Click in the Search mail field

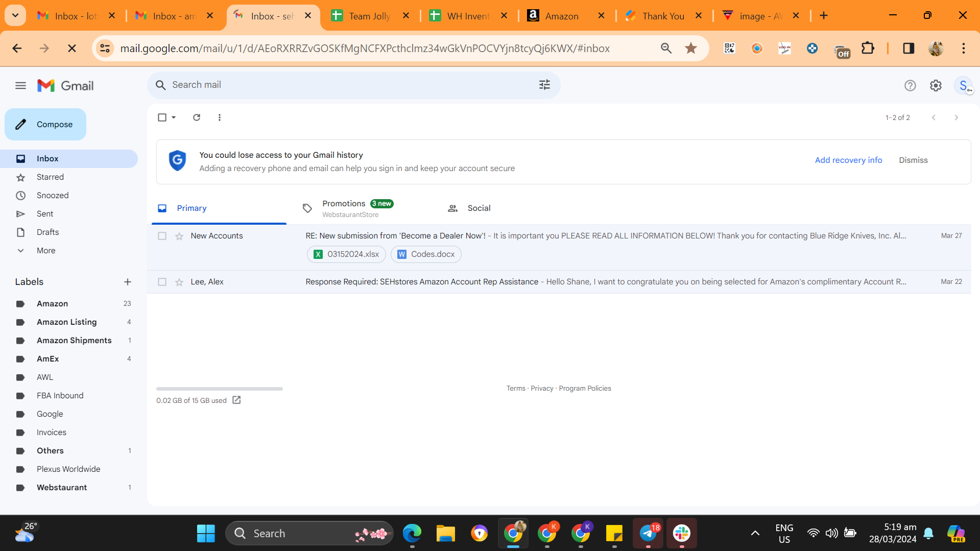[352, 85]
